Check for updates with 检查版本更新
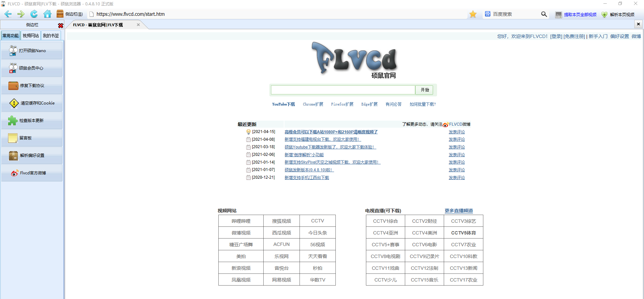This screenshot has height=299, width=644. [32, 121]
